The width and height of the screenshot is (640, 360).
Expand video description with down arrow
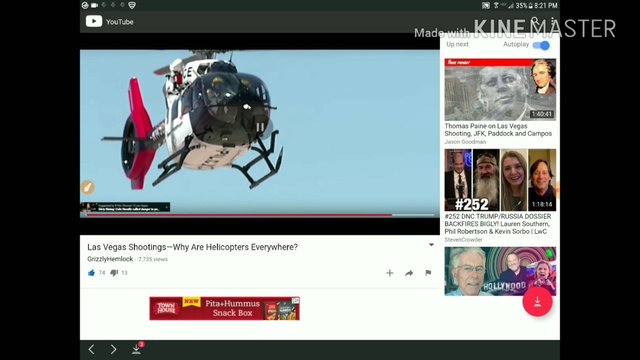431,245
